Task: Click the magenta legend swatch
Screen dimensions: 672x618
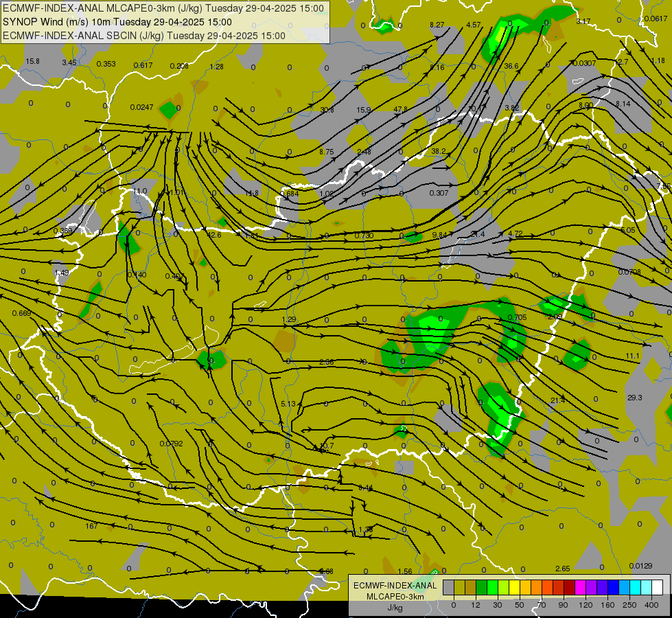Action: click(x=581, y=587)
